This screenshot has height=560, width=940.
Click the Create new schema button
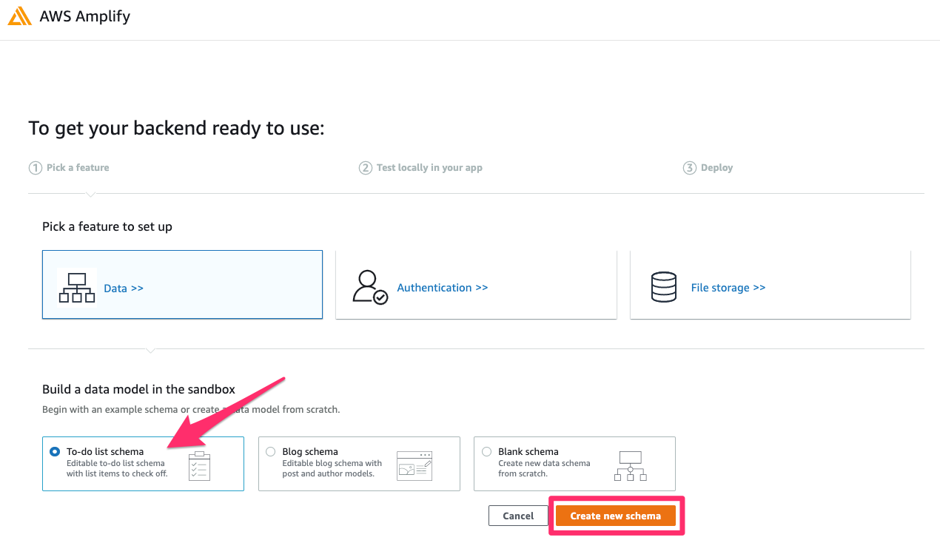point(616,516)
